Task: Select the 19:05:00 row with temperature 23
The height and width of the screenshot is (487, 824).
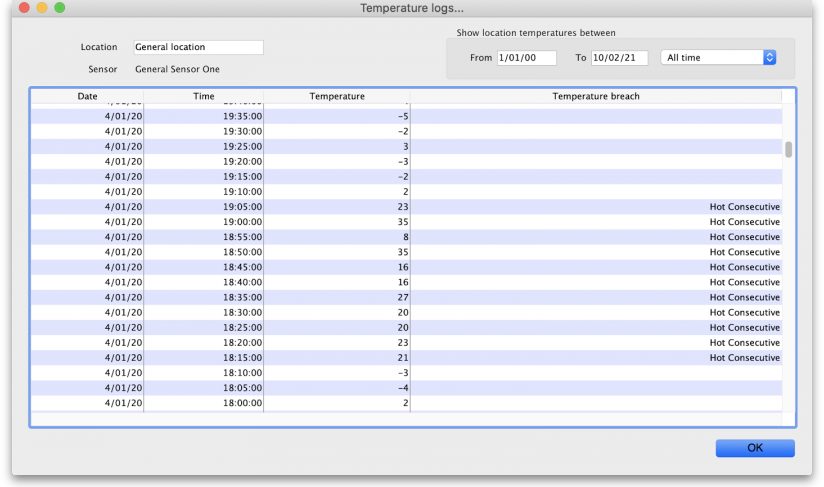Action: pyautogui.click(x=400, y=207)
